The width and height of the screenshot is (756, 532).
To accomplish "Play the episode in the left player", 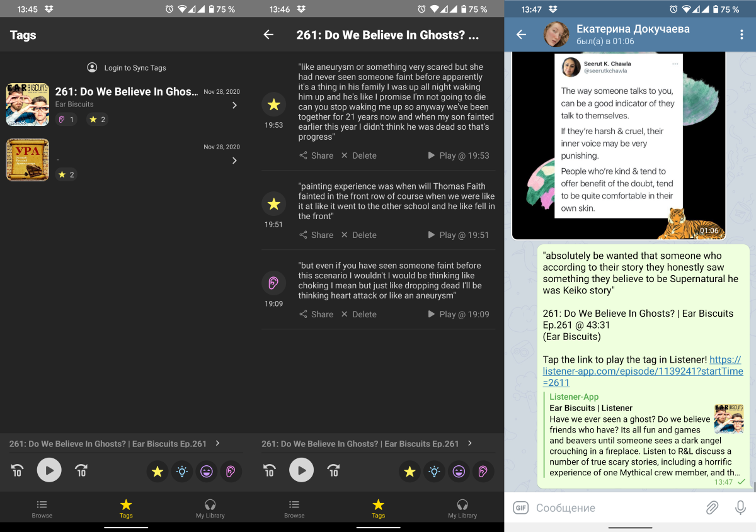I will coord(49,470).
